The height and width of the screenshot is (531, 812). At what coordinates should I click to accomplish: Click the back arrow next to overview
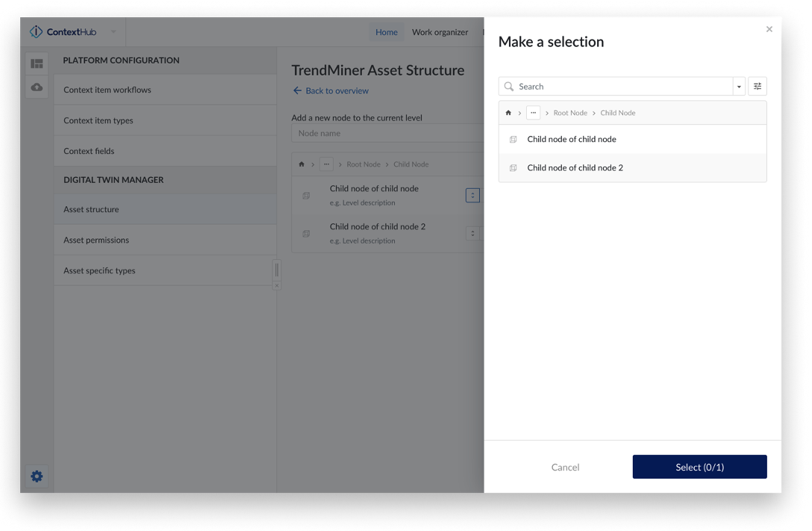pyautogui.click(x=297, y=91)
